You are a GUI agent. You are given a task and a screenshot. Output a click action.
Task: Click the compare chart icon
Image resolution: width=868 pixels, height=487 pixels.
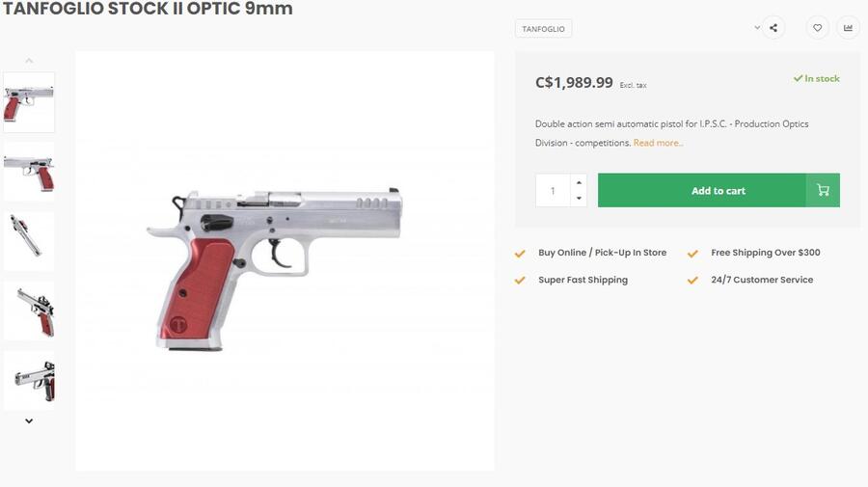pyautogui.click(x=848, y=28)
